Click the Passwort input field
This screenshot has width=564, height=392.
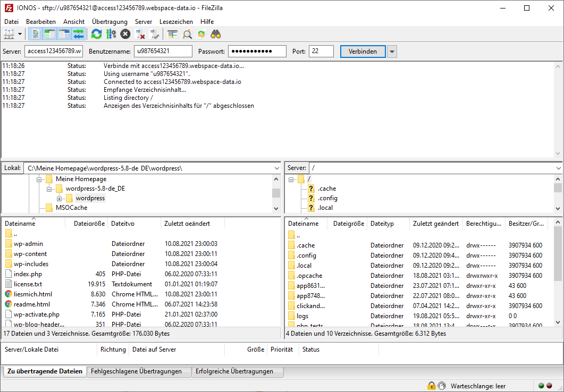pos(257,51)
